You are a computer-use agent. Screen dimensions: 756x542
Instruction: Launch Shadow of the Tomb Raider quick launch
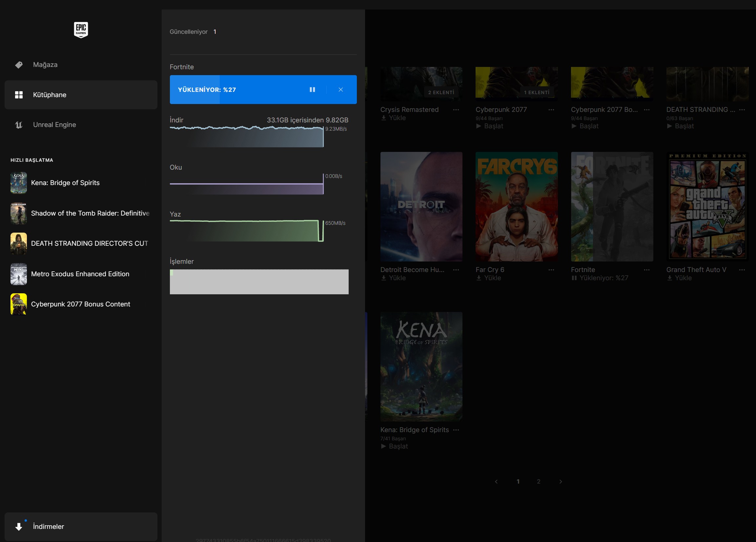[x=81, y=213]
